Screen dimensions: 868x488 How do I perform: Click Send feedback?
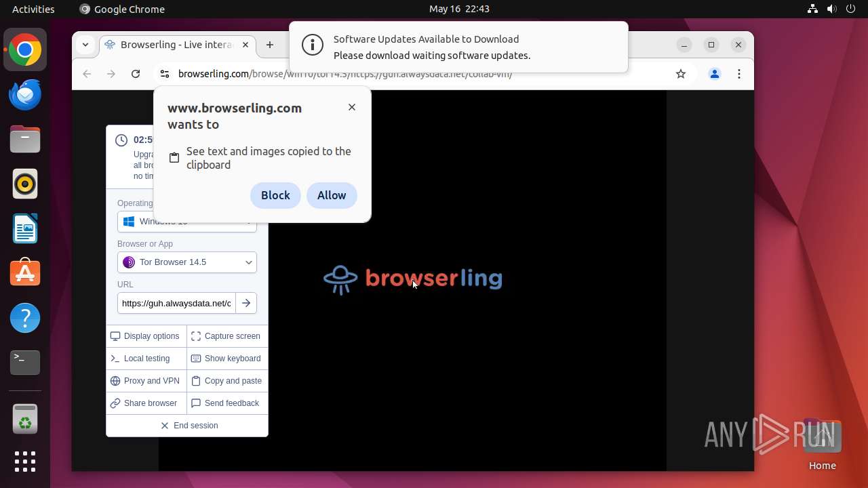tap(227, 403)
